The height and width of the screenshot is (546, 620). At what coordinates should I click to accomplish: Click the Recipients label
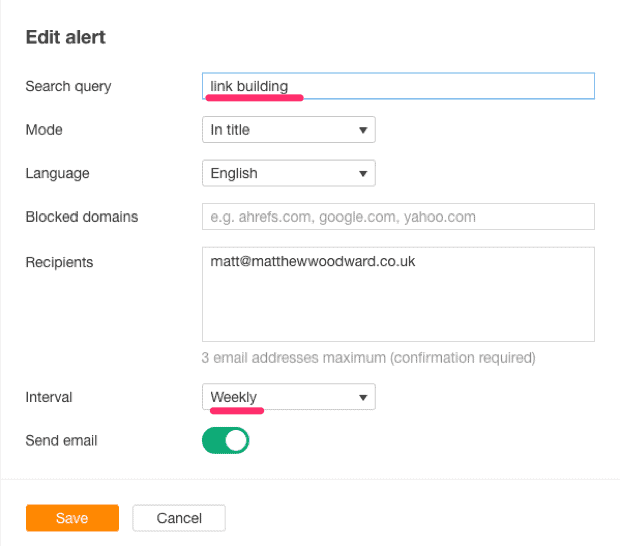coord(59,262)
